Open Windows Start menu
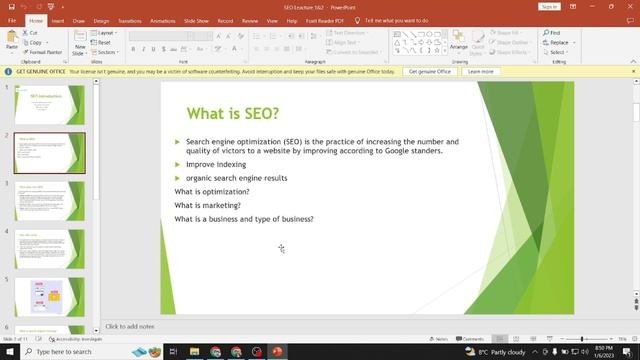Image resolution: width=640 pixels, height=360 pixels. (x=10, y=351)
